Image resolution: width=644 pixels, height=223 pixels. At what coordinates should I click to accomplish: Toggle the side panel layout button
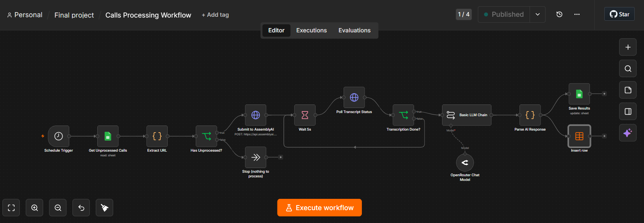(628, 111)
